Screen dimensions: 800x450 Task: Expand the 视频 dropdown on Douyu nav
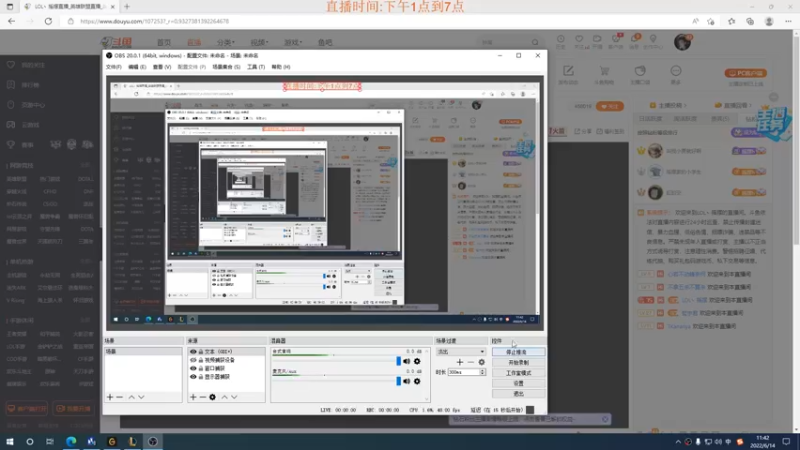point(259,42)
